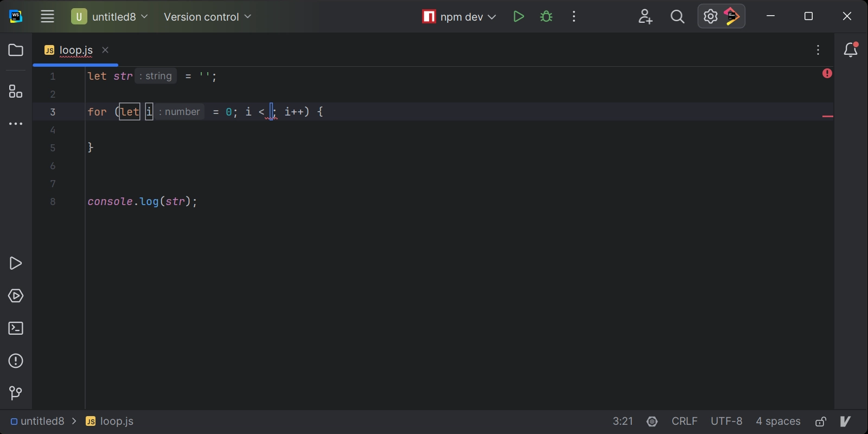Toggle the file read-only lock icon

(821, 422)
